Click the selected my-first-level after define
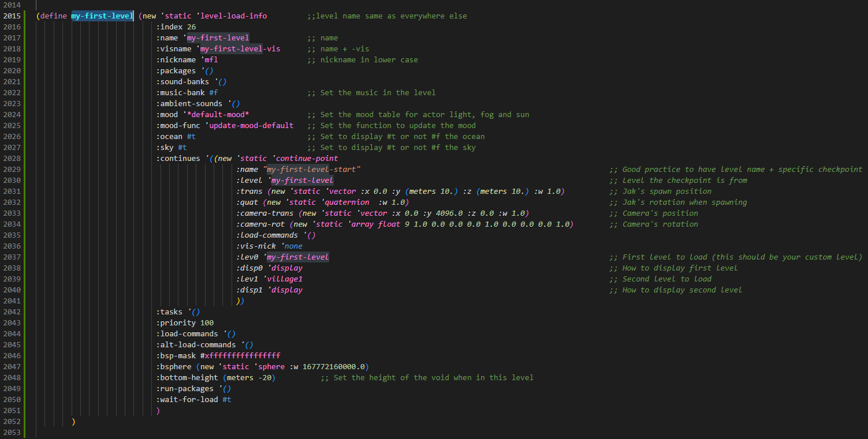 (x=102, y=16)
